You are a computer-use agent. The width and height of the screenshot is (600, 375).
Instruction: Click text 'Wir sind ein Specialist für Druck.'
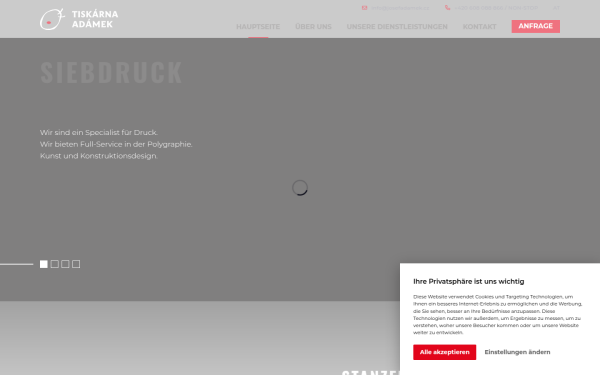tap(99, 132)
